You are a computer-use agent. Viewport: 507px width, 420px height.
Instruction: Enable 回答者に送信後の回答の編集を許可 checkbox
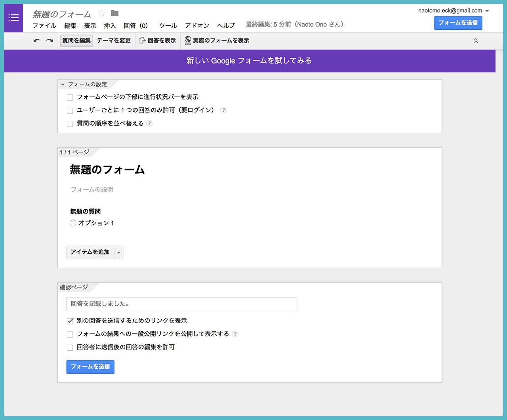[x=70, y=347]
